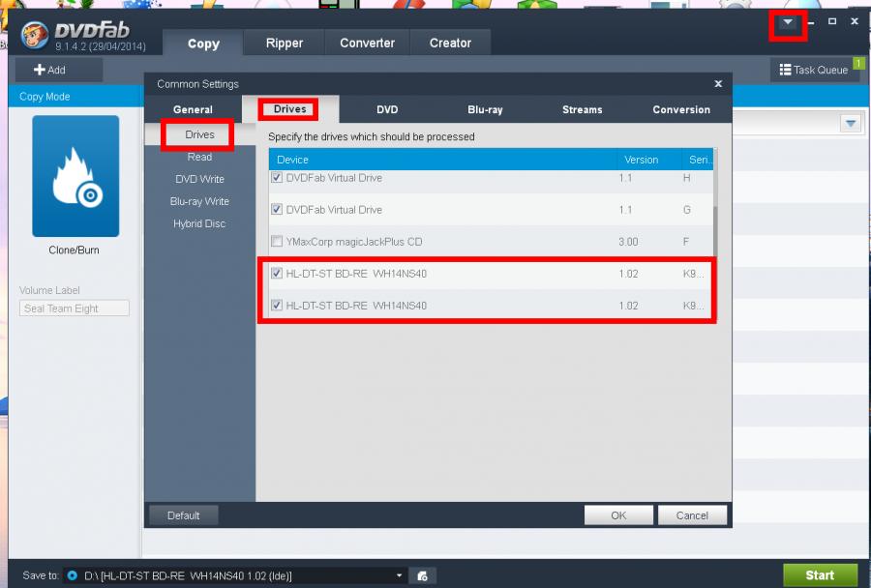Viewport: 871px width, 588px height.
Task: Open the main menu arrow in title bar
Action: click(788, 22)
